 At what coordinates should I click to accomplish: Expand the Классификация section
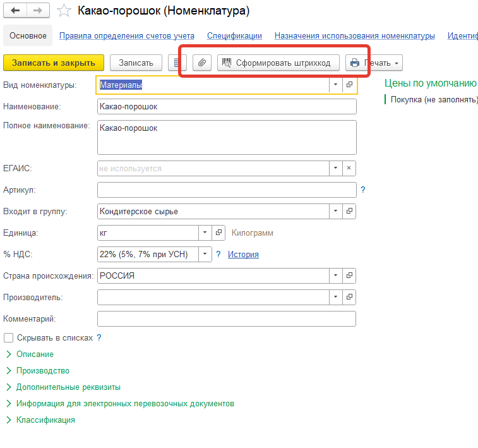click(x=40, y=420)
